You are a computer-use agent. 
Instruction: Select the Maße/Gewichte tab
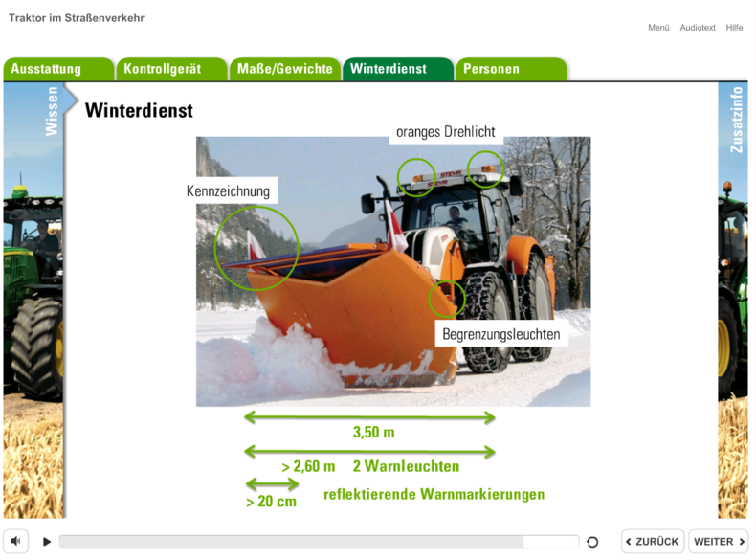[284, 69]
